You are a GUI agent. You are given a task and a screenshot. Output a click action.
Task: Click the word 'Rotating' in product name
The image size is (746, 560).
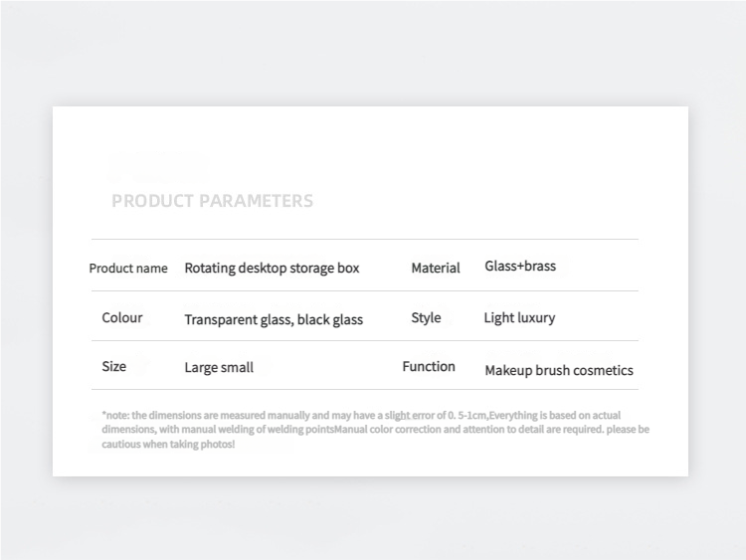209,268
